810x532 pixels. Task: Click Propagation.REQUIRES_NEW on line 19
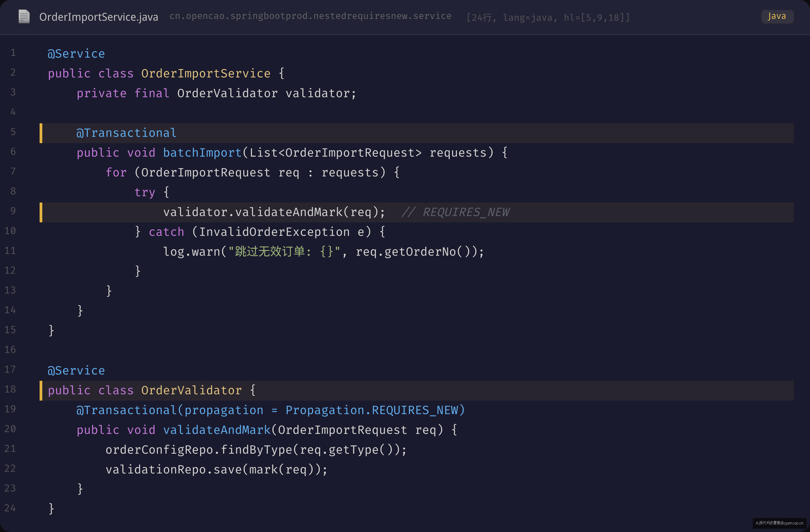(x=372, y=410)
